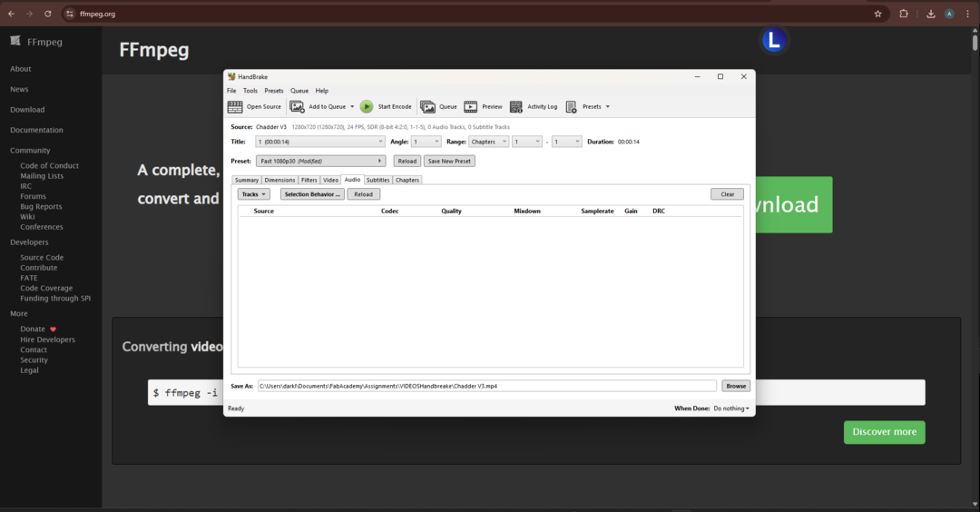Click the site information icon in address bar
Screen dimensions: 980x512
(69, 14)
